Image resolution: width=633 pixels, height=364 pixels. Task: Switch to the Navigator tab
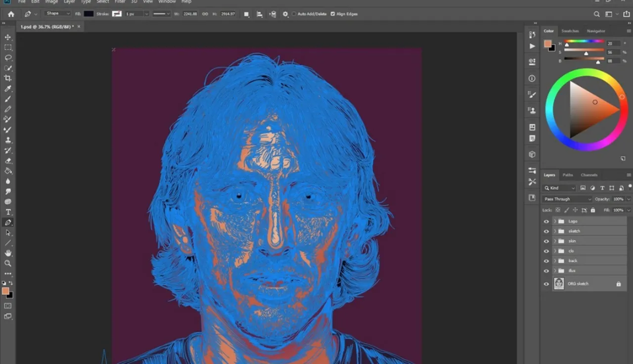click(596, 31)
